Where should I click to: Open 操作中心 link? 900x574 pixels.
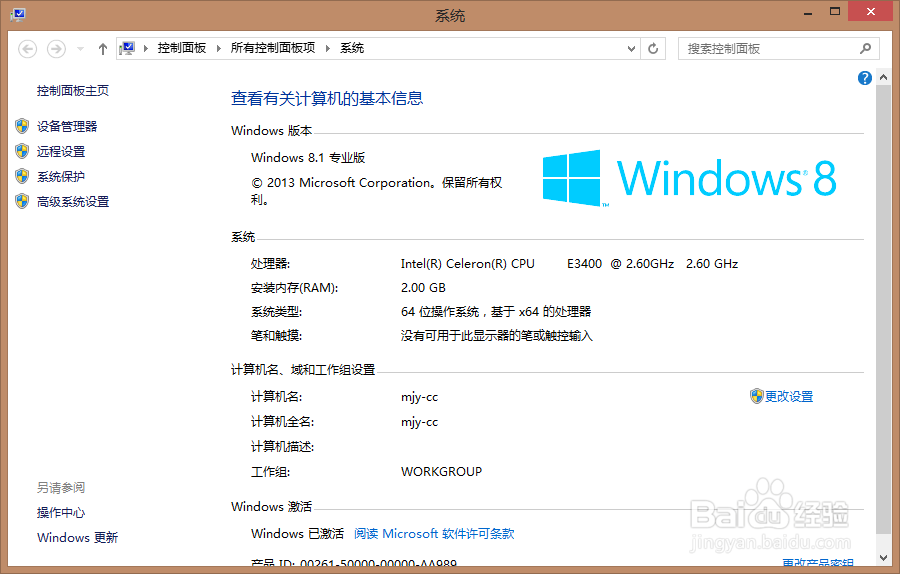61,513
